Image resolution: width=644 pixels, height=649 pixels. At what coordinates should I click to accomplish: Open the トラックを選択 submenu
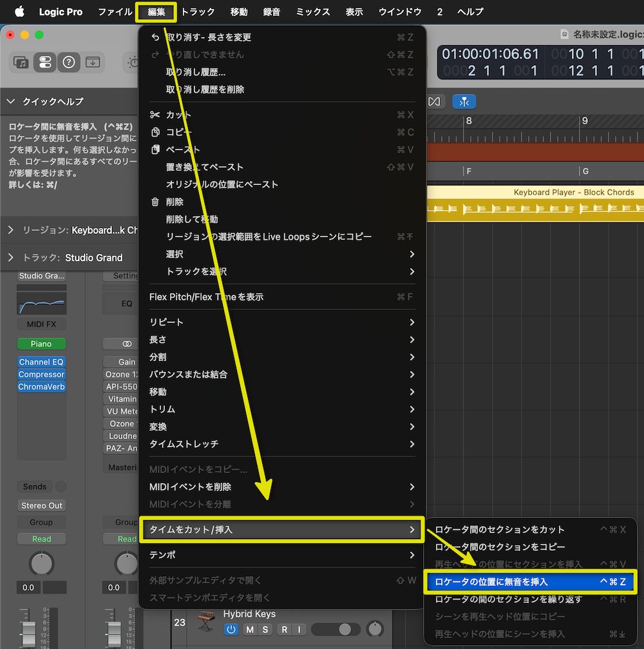point(281,271)
